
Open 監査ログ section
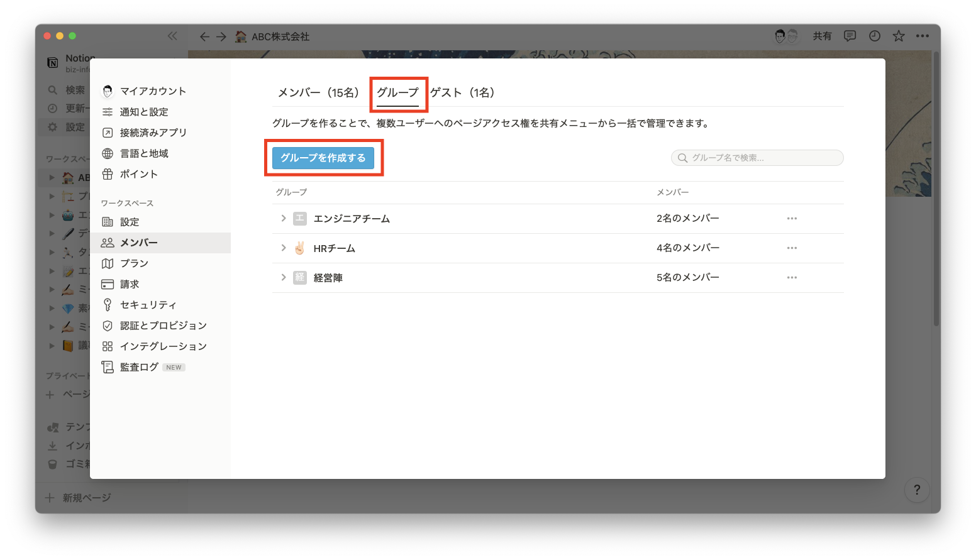(x=160, y=367)
